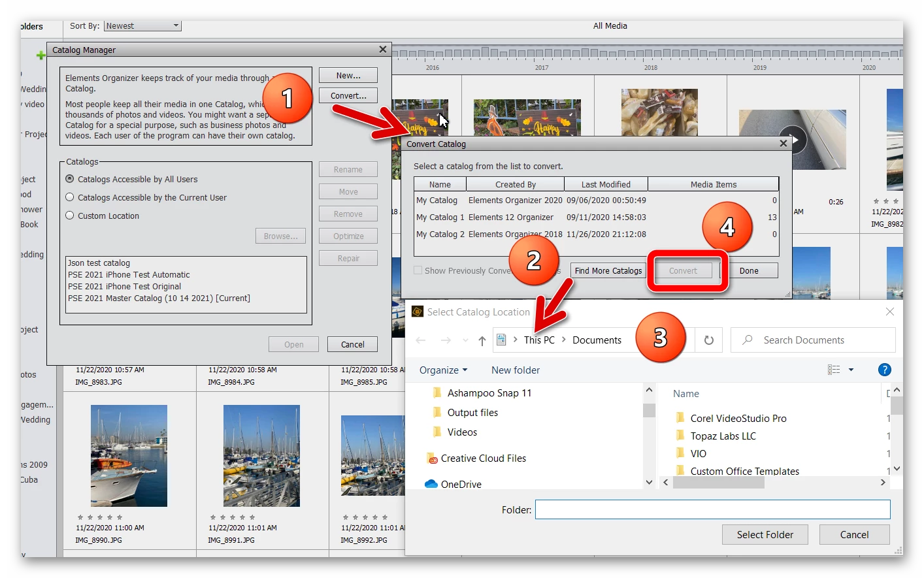Click scroll down arrow in folder tree

tap(649, 483)
